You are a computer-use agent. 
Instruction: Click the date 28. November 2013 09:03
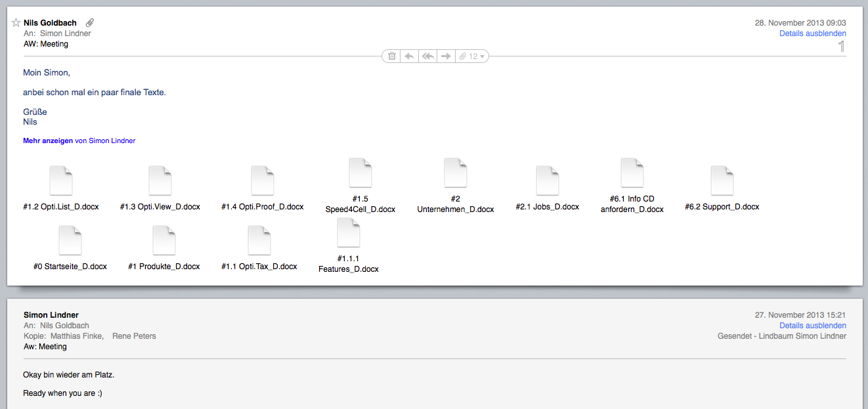pyautogui.click(x=800, y=23)
